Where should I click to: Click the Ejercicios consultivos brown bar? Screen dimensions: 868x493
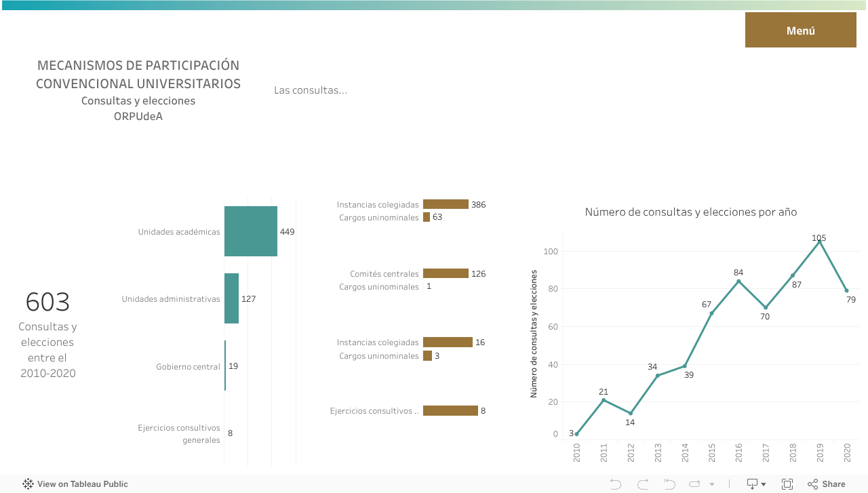450,411
